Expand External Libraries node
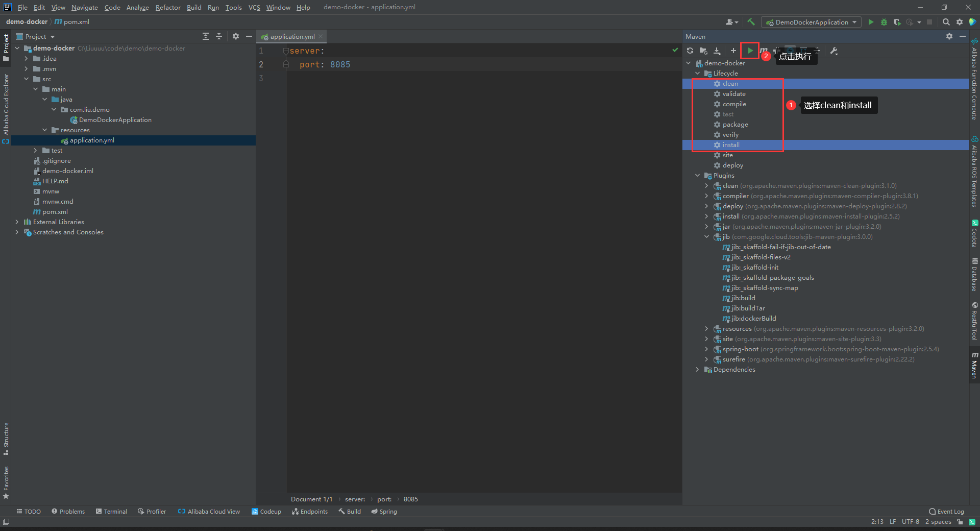Image resolution: width=980 pixels, height=531 pixels. pyautogui.click(x=17, y=222)
